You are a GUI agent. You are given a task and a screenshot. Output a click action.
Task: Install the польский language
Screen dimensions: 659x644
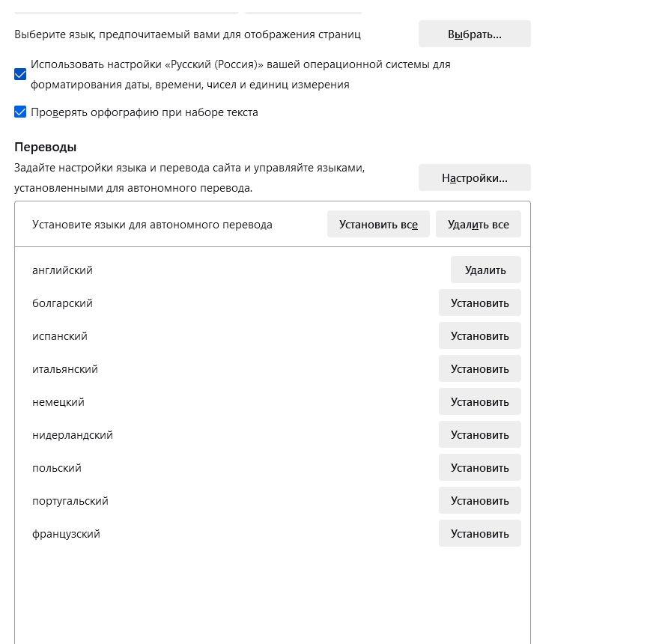[x=479, y=468]
